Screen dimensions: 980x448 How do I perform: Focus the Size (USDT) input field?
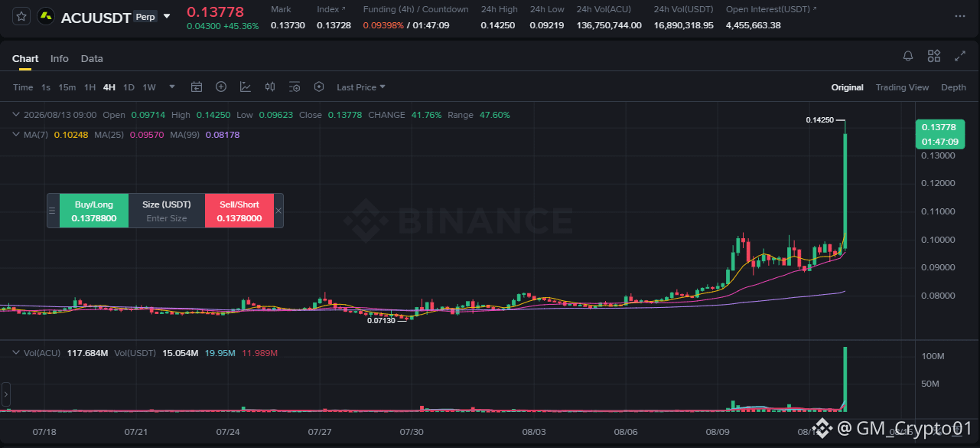coord(167,218)
